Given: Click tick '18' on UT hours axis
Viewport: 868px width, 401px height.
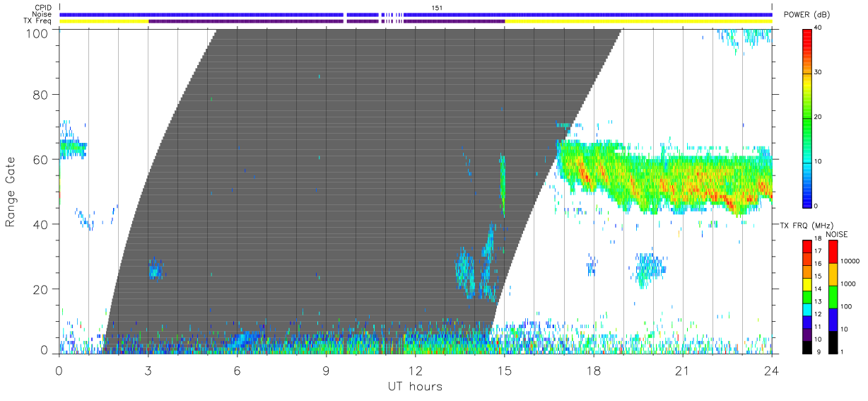Looking at the screenshot, I should (x=593, y=370).
